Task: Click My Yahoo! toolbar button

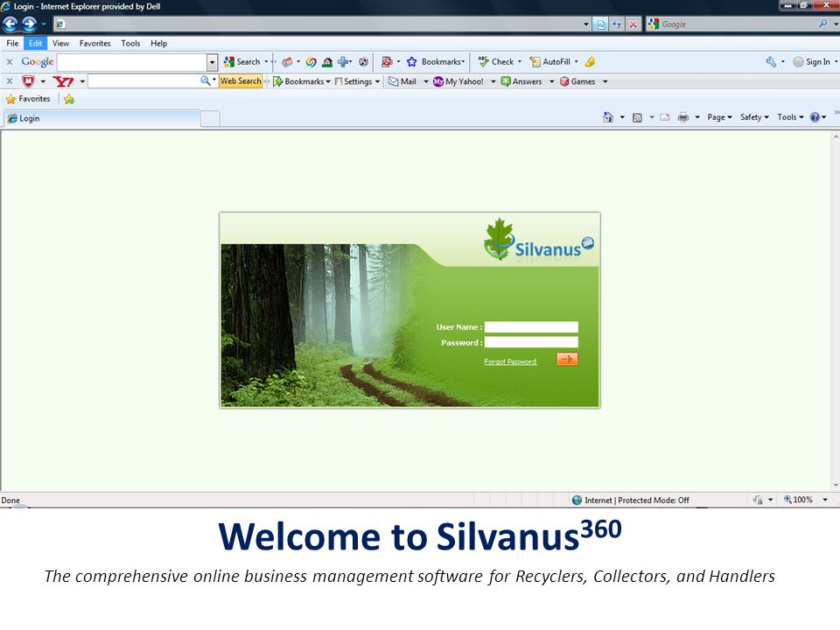Action: (458, 81)
